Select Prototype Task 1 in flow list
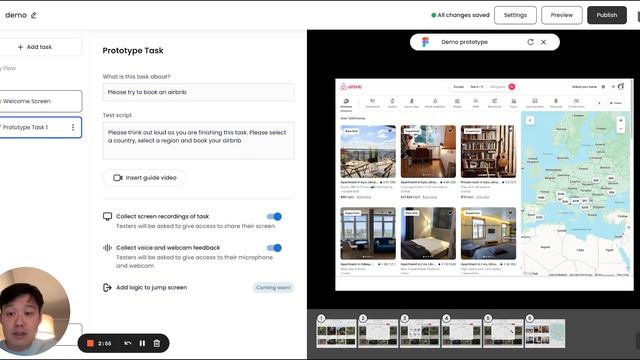The width and height of the screenshot is (640, 360). (41, 127)
